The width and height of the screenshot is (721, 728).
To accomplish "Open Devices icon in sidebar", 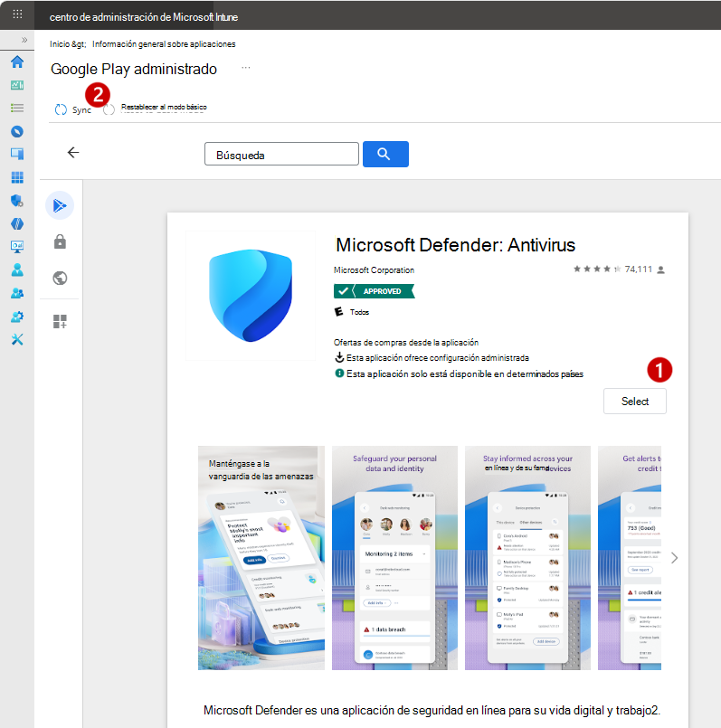I will tap(17, 154).
